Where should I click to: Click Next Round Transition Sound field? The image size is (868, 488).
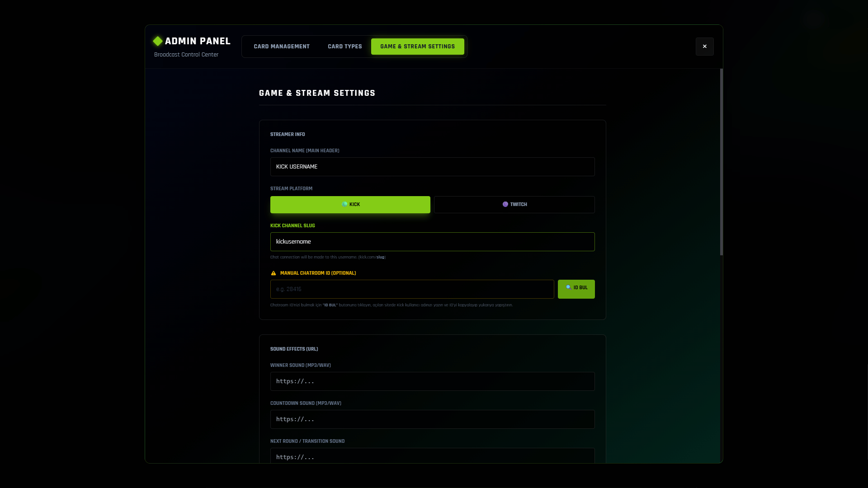[x=432, y=456]
